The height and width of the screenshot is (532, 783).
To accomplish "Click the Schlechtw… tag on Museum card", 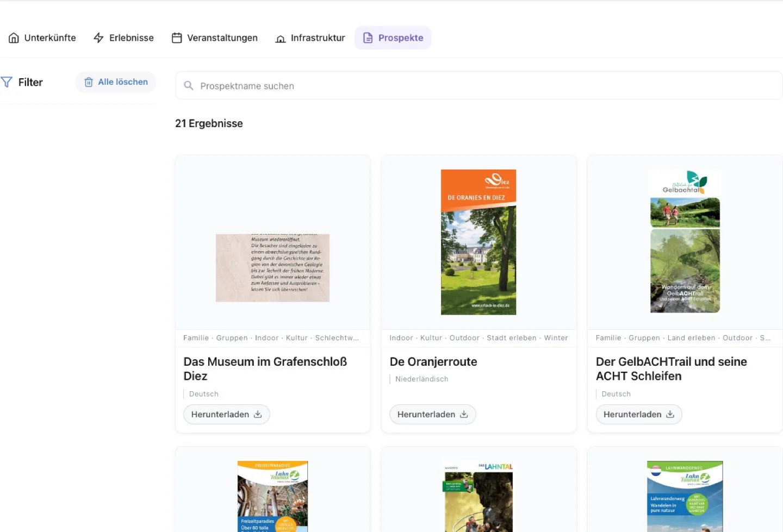I will (x=337, y=338).
